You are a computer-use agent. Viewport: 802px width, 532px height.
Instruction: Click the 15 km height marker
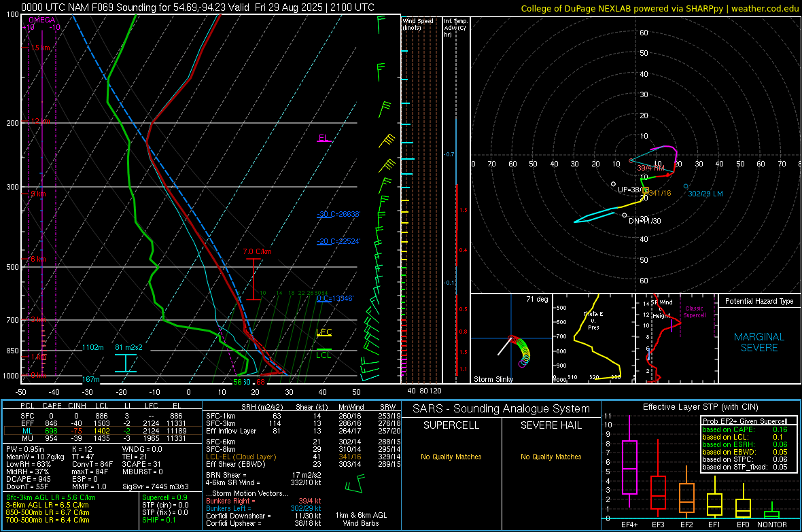coord(40,48)
